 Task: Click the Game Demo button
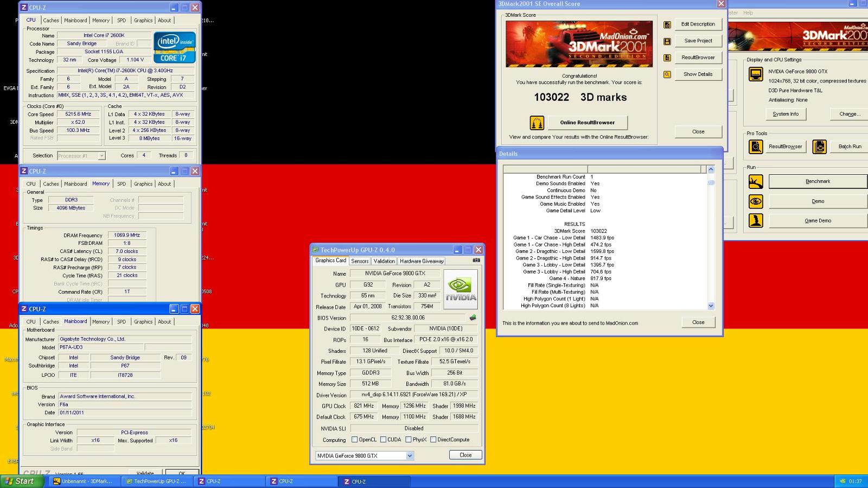(x=818, y=221)
